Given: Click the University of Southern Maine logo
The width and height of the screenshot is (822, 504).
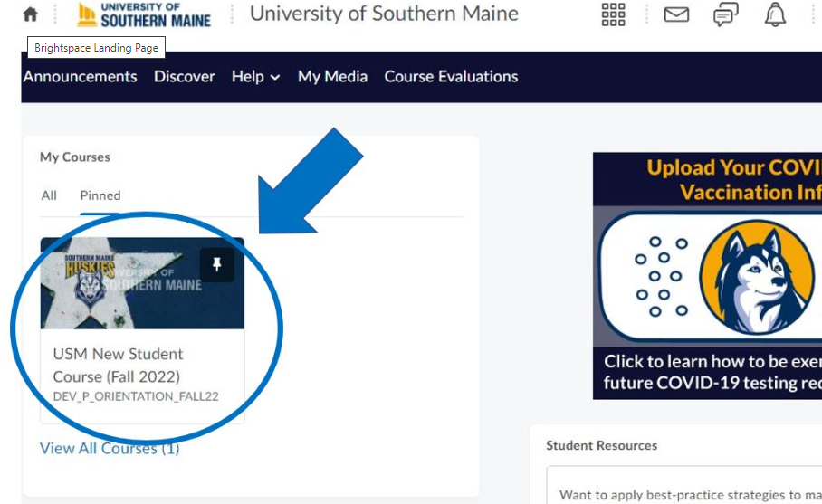Looking at the screenshot, I should pyautogui.click(x=145, y=14).
